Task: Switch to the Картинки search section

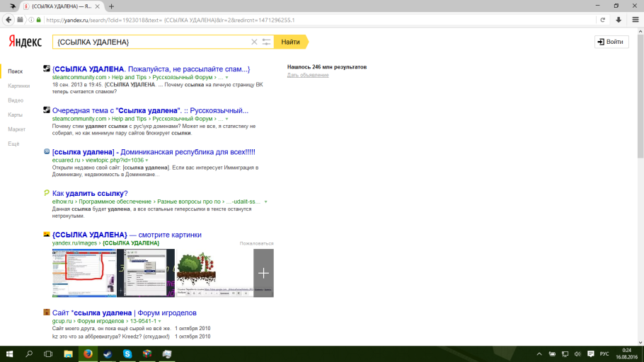Action: coord(19,86)
